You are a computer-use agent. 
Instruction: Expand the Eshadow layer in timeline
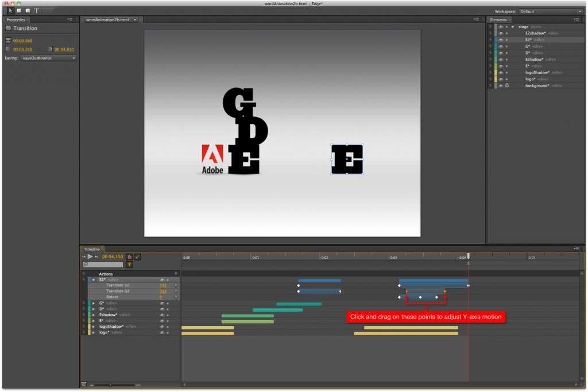point(94,315)
